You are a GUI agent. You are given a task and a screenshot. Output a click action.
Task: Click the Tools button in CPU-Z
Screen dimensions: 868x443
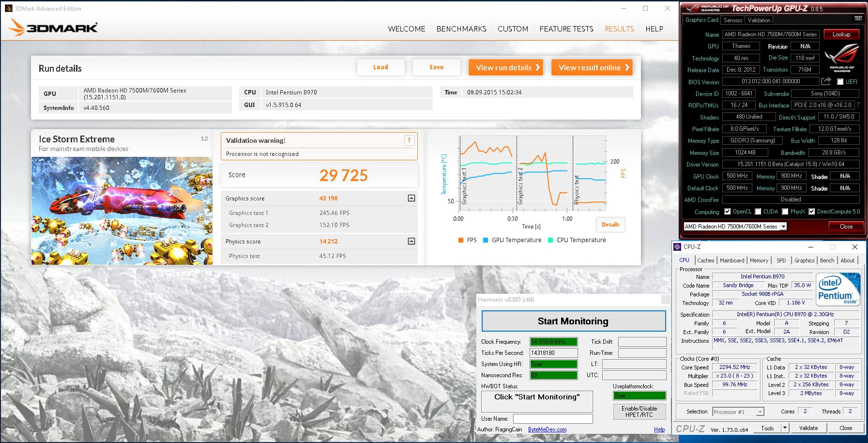click(767, 428)
